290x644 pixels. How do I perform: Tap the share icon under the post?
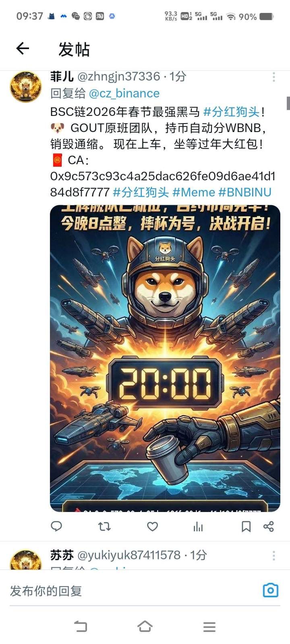click(x=269, y=526)
